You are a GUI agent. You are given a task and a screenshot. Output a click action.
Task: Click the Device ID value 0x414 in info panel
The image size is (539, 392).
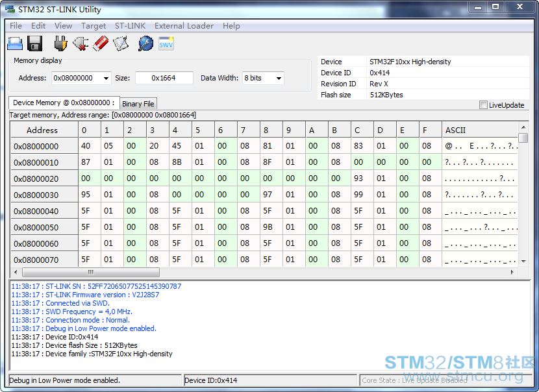[379, 73]
